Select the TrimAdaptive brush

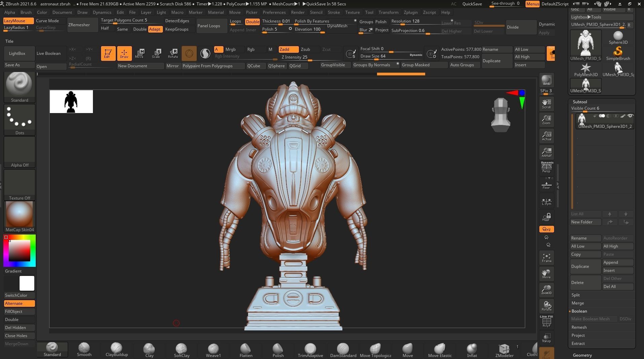[310, 350]
